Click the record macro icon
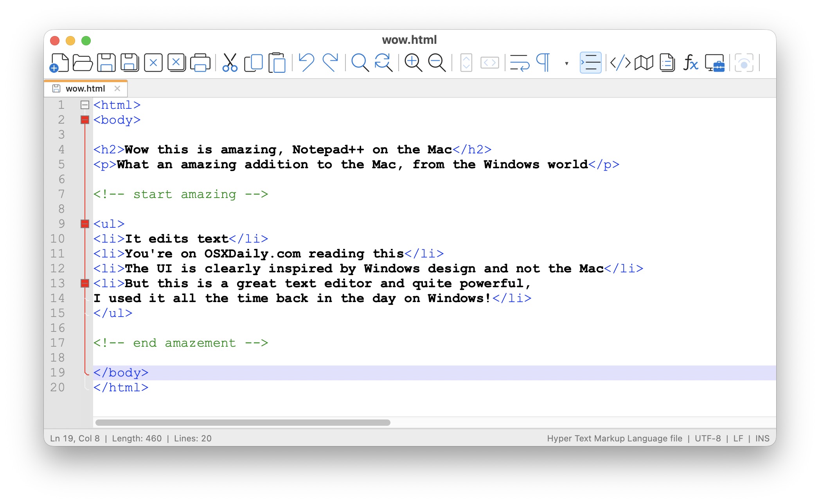The width and height of the screenshot is (820, 504). (x=744, y=63)
